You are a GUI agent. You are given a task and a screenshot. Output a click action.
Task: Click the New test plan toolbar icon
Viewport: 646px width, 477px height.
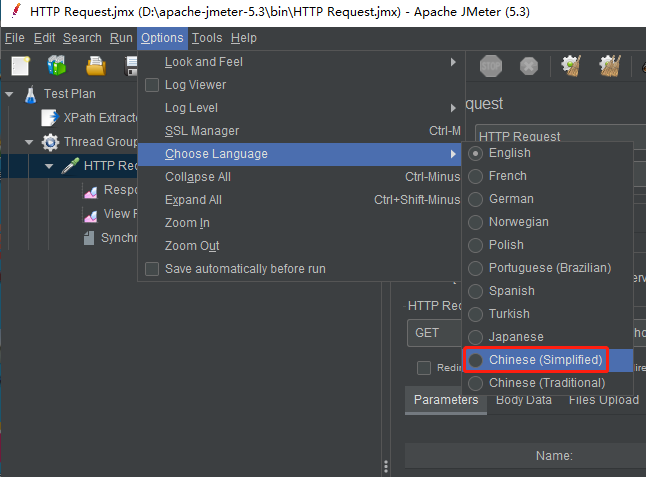(x=21, y=66)
